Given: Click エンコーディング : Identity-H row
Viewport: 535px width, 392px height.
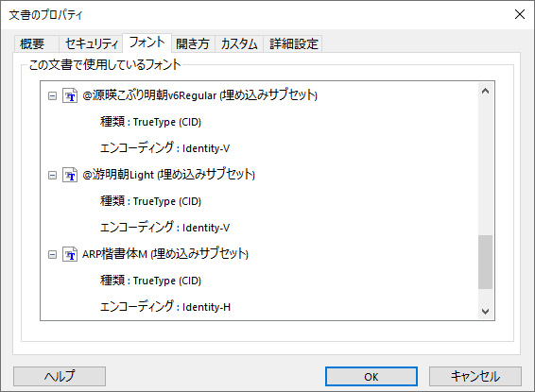Looking at the screenshot, I should pos(165,307).
